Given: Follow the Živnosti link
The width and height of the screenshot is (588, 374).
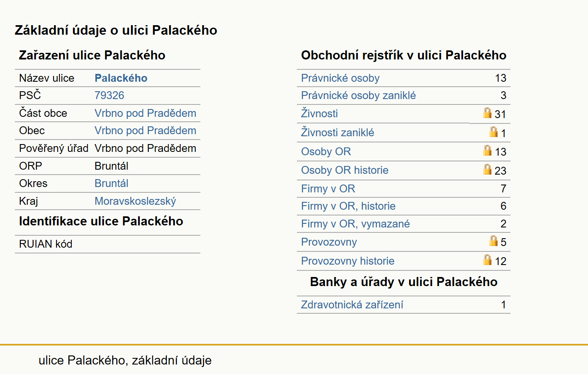Looking at the screenshot, I should 320,113.
